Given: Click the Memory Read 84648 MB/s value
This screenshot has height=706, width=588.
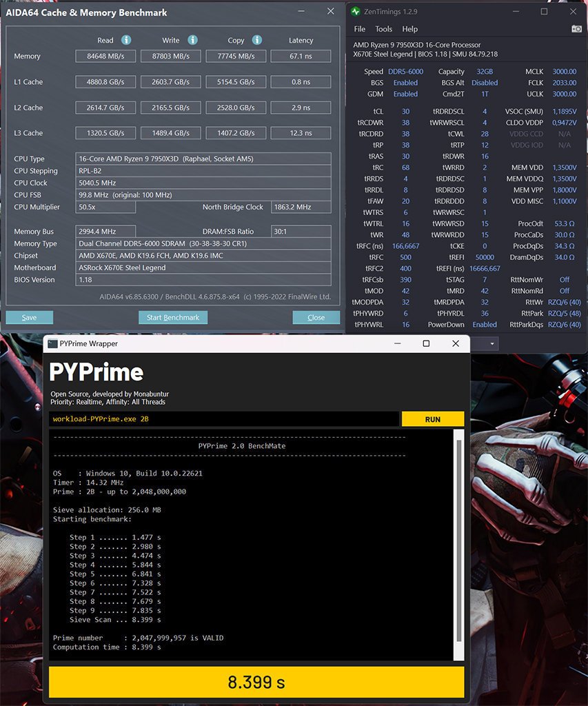Looking at the screenshot, I should (105, 57).
